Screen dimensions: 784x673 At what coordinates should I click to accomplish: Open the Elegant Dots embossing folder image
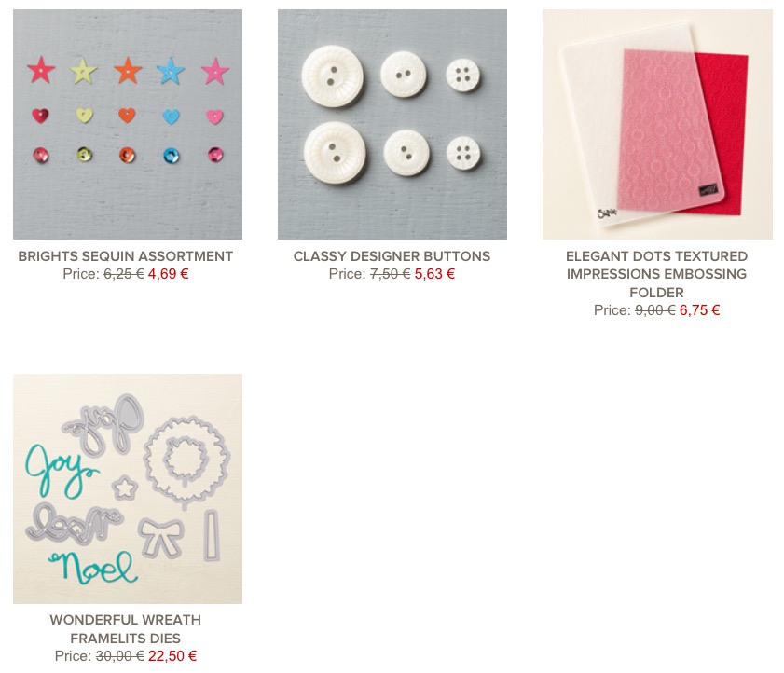pyautogui.click(x=657, y=124)
